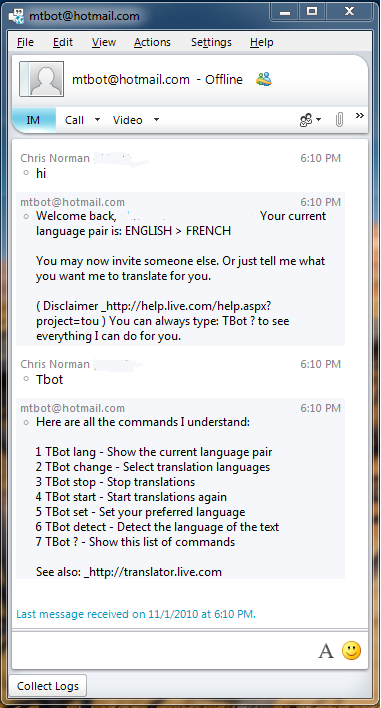This screenshot has width=381, height=708.
Task: Expand the toolbar overflow chevron
Action: 359,116
